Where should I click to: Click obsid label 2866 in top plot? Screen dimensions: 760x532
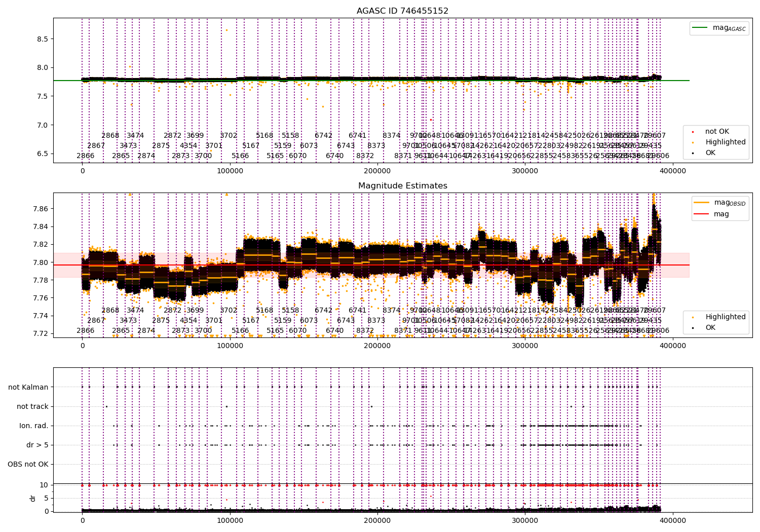86,156
